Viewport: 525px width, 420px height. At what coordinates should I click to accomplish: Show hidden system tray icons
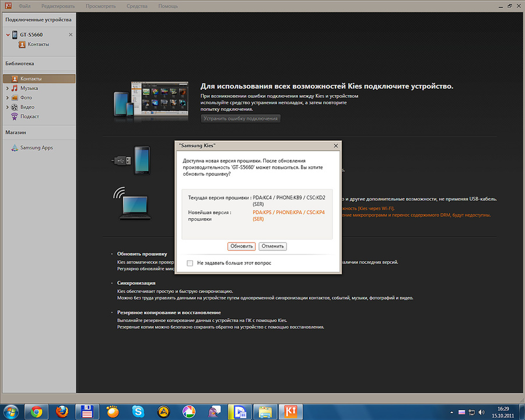452,412
